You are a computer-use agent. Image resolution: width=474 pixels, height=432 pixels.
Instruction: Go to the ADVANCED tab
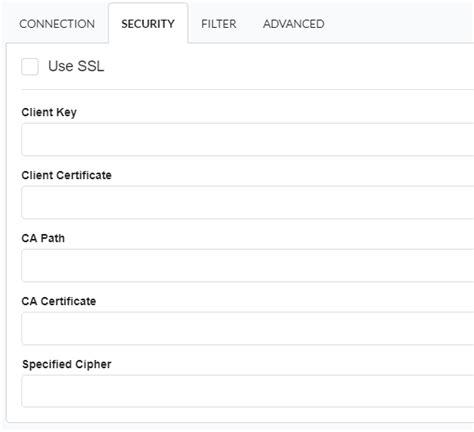294,24
